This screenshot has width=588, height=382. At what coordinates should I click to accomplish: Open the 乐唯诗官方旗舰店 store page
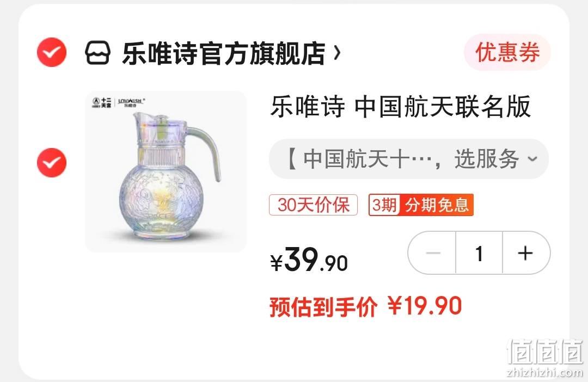point(224,53)
